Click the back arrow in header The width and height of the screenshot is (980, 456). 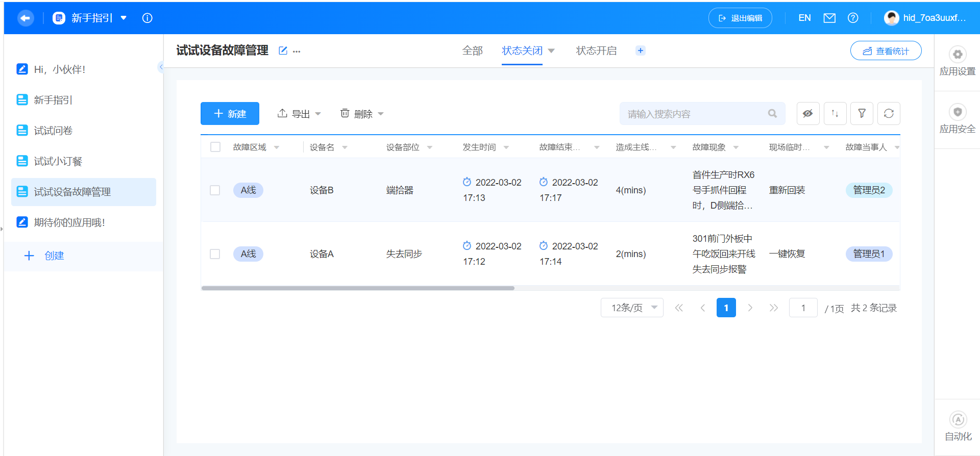tap(26, 18)
